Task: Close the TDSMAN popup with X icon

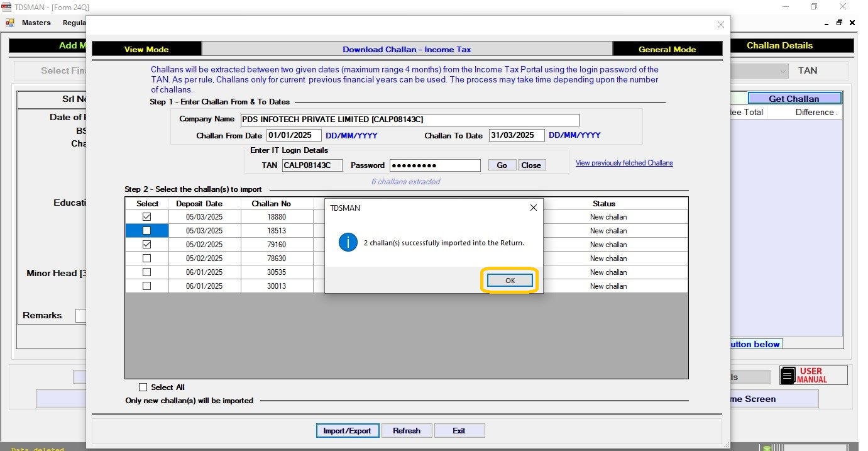Action: 533,208
